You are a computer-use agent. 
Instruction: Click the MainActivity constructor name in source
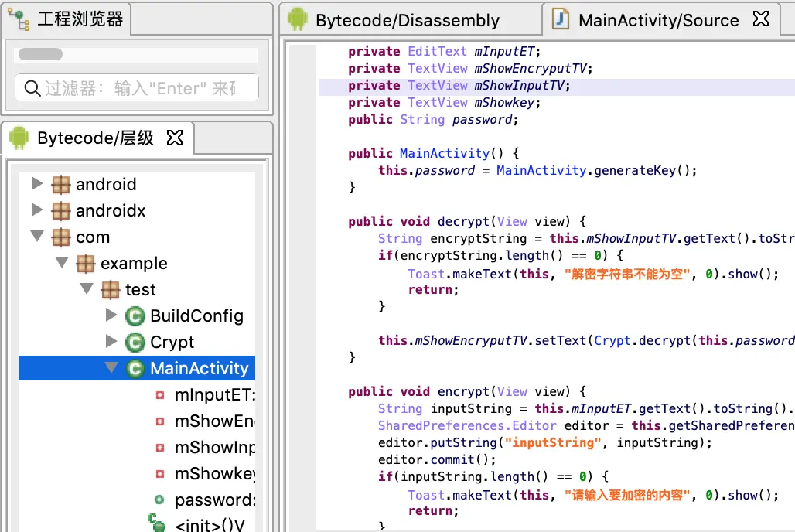(444, 153)
